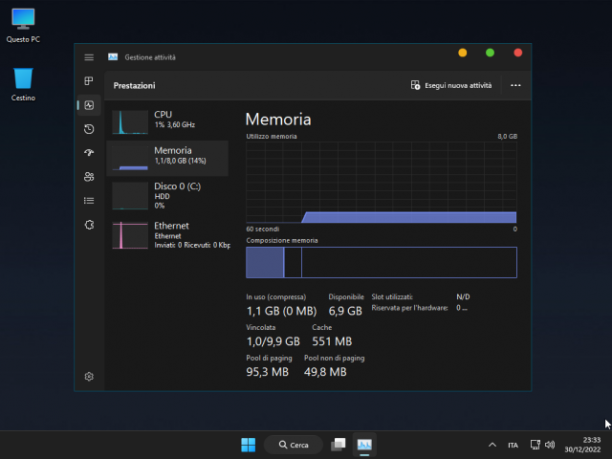Click the Riservata per l'hardware label
The image size is (612, 459).
pos(410,308)
